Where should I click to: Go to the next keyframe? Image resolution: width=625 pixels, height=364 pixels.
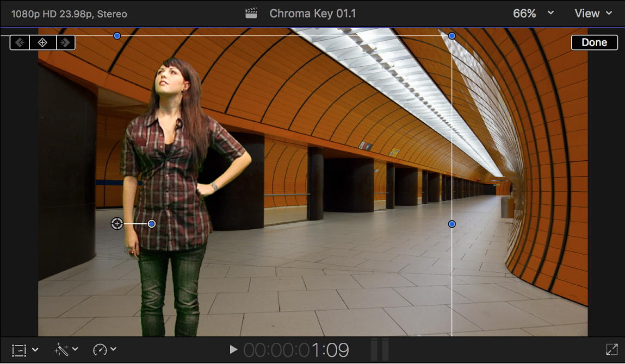pyautogui.click(x=66, y=42)
